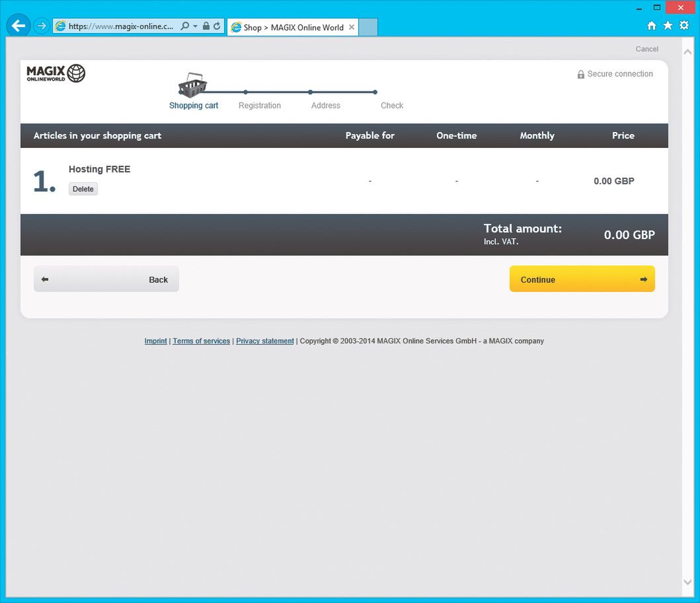The height and width of the screenshot is (603, 700).
Task: Click the yellow Continue button
Action: click(x=582, y=279)
